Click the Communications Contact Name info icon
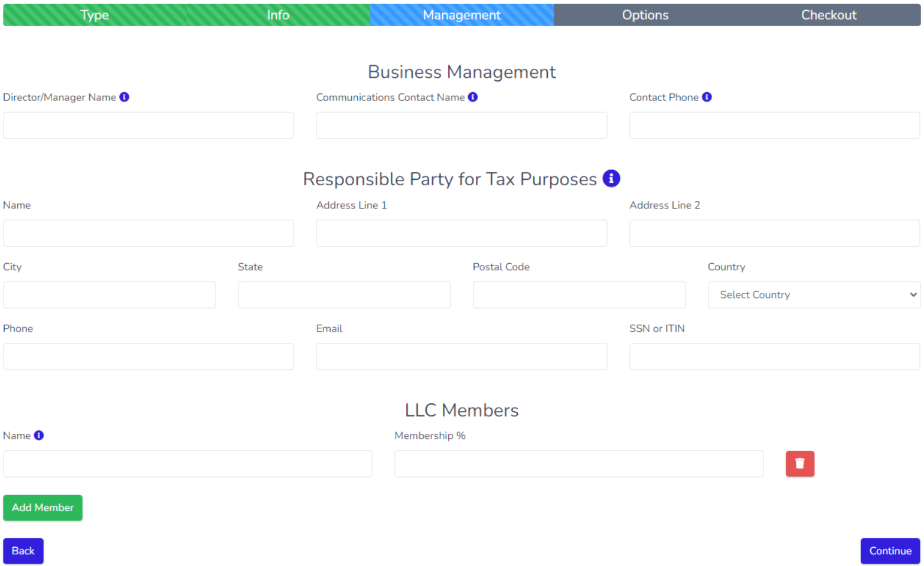This screenshot has width=924, height=566. click(x=473, y=97)
